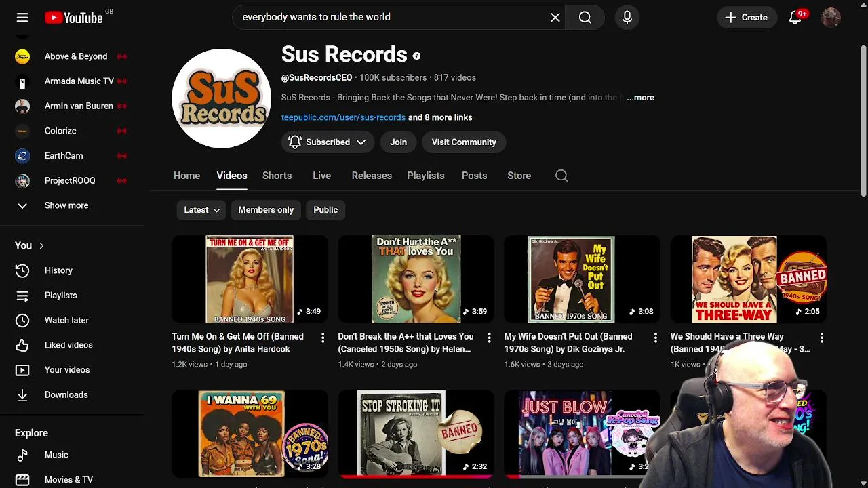The height and width of the screenshot is (488, 868).
Task: Click the search magnifier button
Action: click(x=585, y=18)
